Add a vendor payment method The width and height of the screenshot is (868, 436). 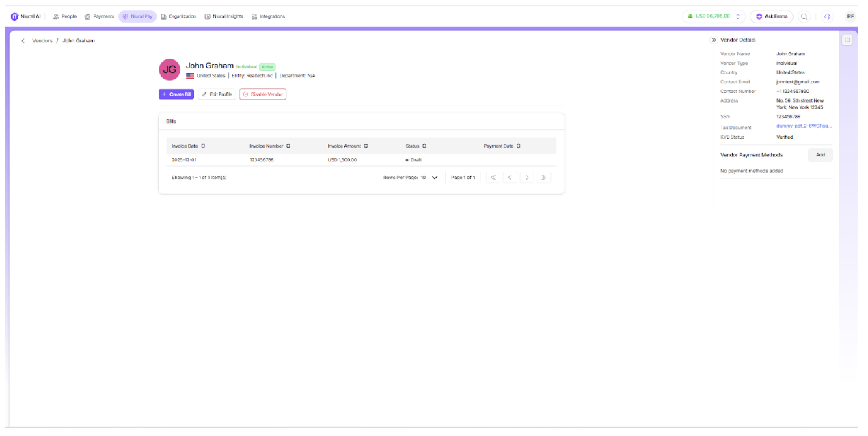[820, 155]
